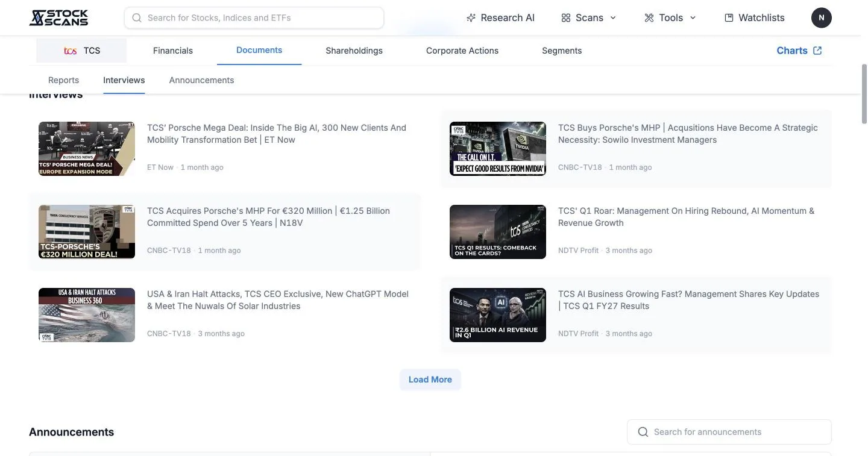Viewport: 868px width, 456px height.
Task: Switch to the Shareholdings tab
Action: click(354, 51)
